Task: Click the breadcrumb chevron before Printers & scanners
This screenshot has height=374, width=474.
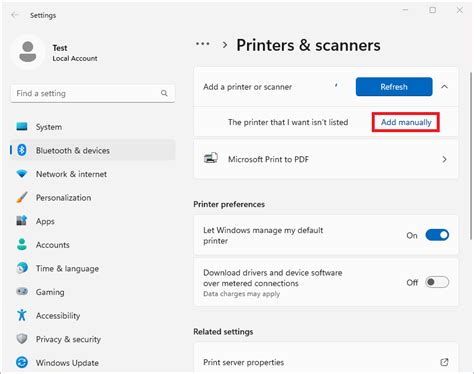Action: [225, 45]
